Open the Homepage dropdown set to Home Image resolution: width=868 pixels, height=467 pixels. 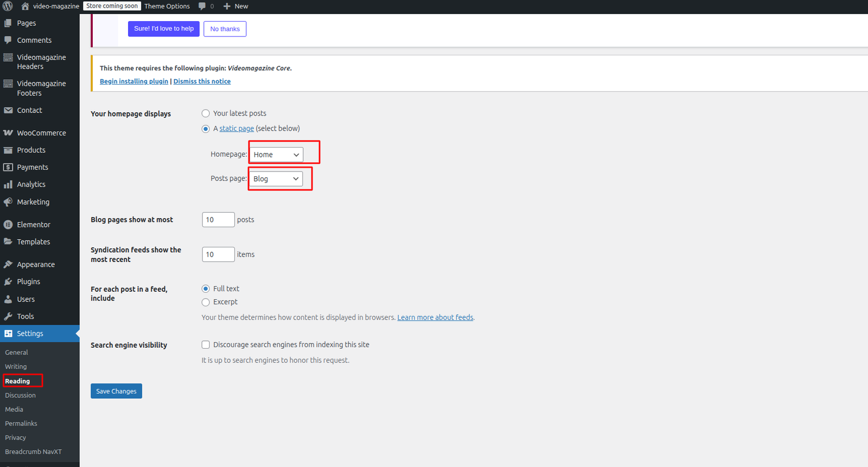[x=276, y=155]
